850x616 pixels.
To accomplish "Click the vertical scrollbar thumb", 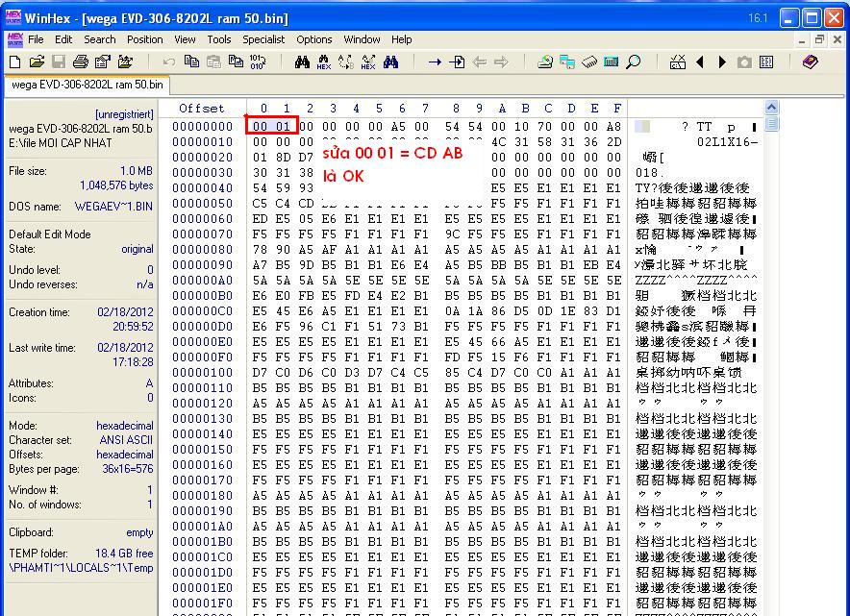I will tap(771, 124).
